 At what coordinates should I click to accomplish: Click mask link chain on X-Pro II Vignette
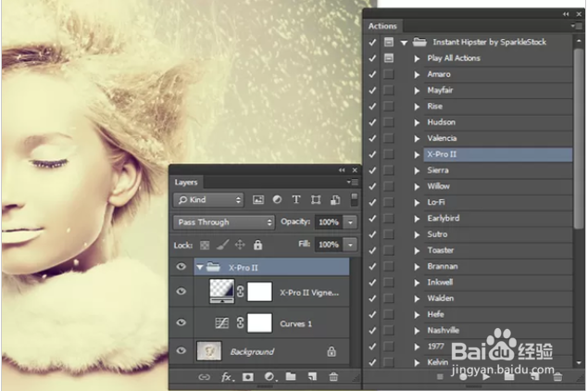click(x=241, y=292)
